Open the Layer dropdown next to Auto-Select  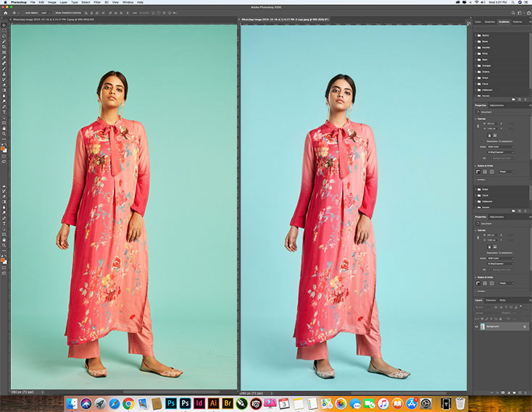pyautogui.click(x=45, y=13)
